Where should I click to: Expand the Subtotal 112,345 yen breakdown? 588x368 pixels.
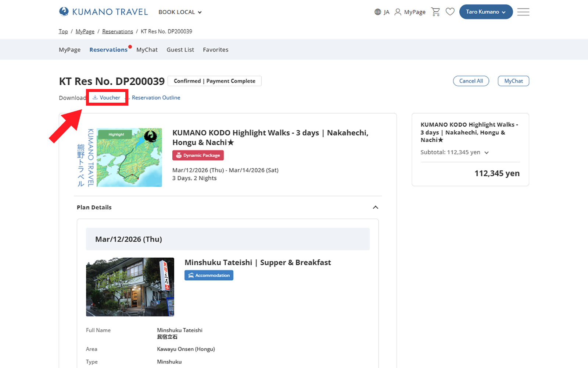pyautogui.click(x=486, y=152)
